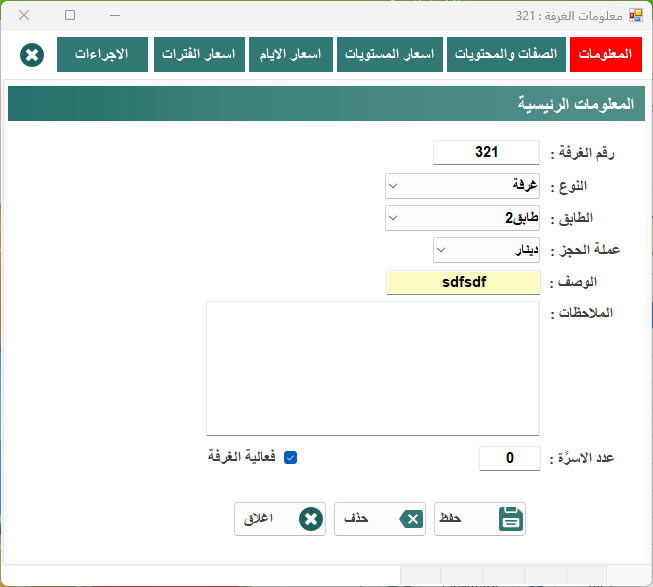Click the delete backspace icon in حذف
Screen dimensions: 653x587
[411, 519]
